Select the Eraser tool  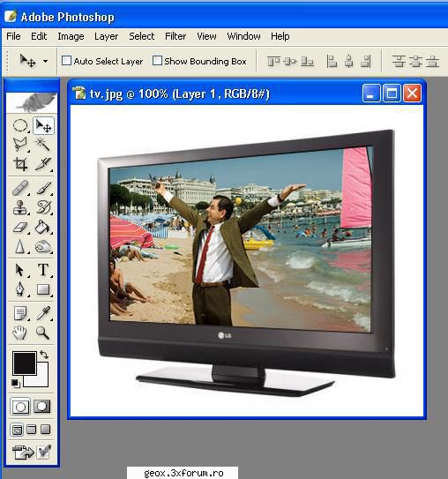[x=20, y=228]
